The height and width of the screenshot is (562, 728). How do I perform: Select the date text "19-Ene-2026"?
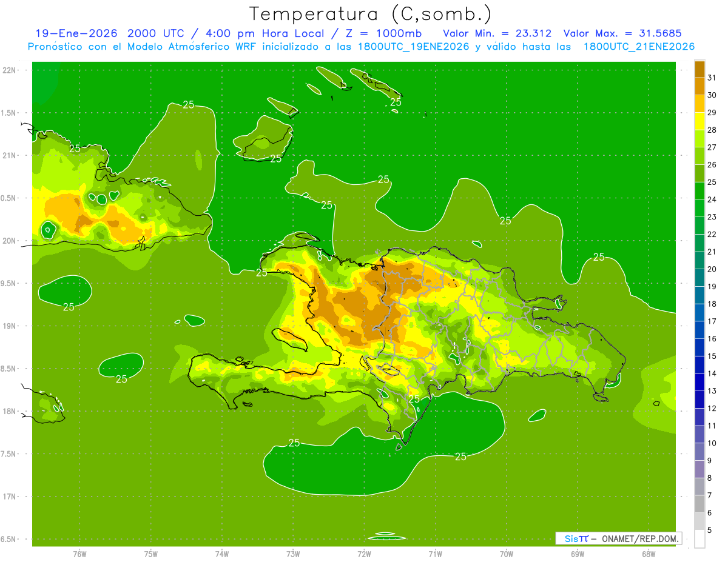tap(76, 33)
